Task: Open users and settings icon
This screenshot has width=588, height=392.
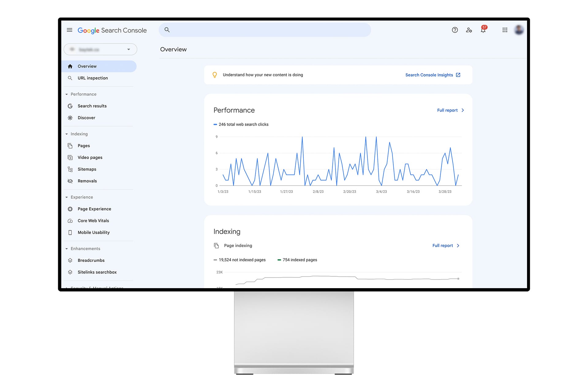Action: tap(469, 30)
